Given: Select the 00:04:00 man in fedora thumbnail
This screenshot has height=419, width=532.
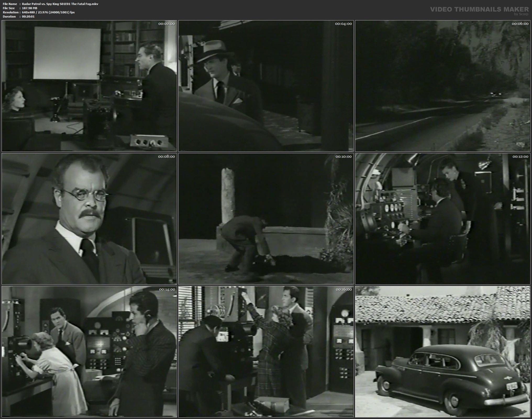Looking at the screenshot, I should 266,86.
